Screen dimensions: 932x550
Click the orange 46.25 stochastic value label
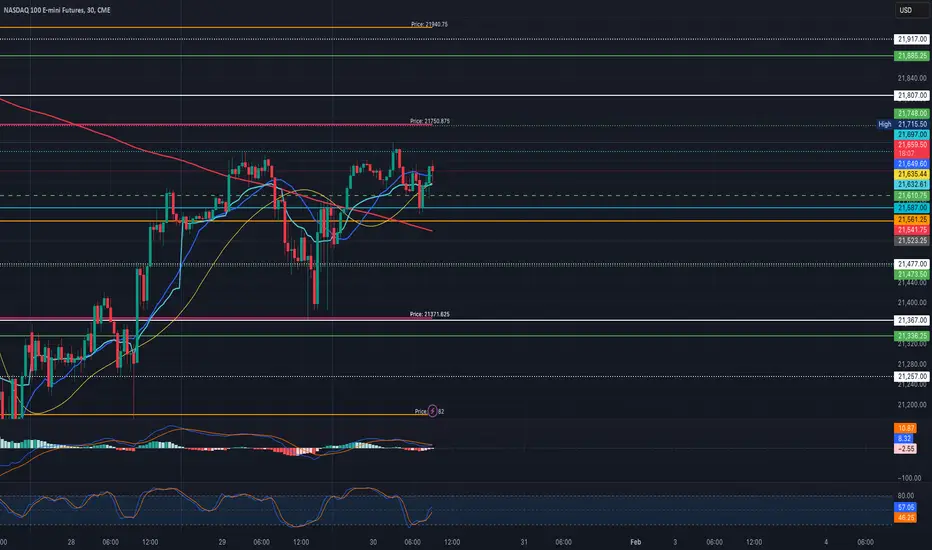[905, 518]
